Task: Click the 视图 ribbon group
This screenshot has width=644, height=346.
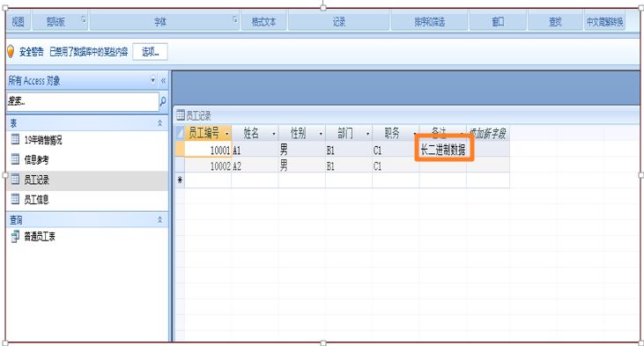Action: tap(19, 22)
